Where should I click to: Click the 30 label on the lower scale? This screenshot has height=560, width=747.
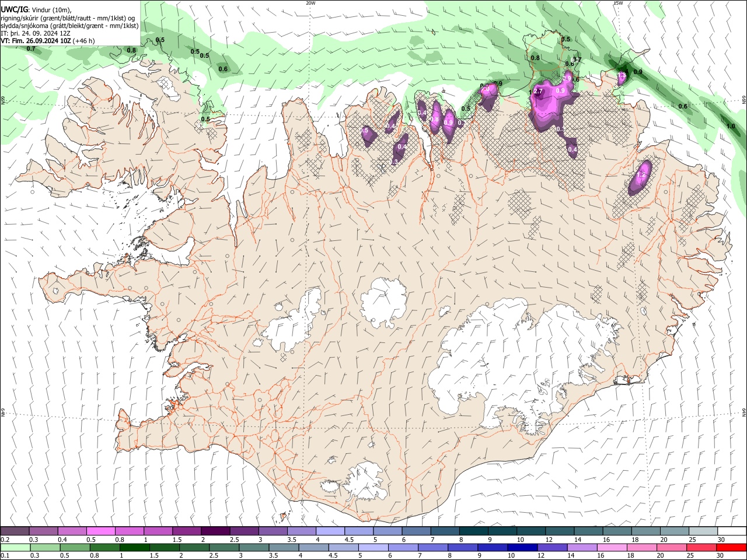click(721, 556)
